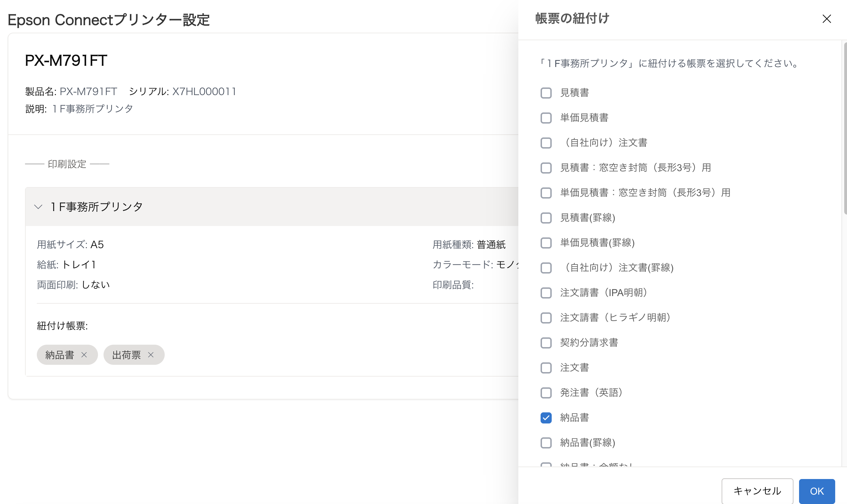Click the 印刷品質: label
847x504 pixels.
click(453, 285)
